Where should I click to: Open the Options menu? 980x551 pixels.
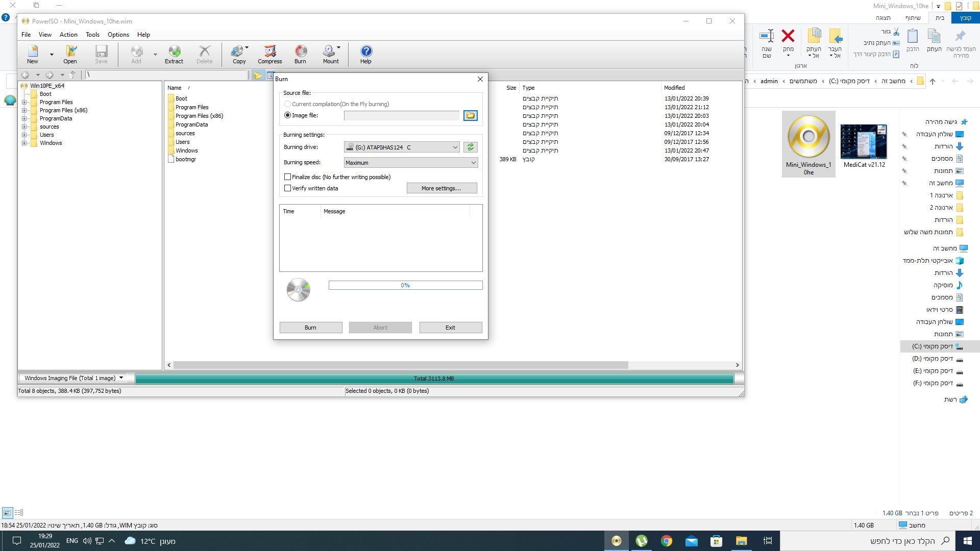click(118, 35)
